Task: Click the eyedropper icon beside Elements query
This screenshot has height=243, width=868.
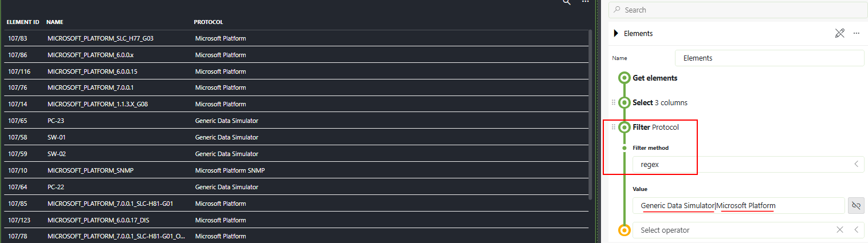Action: [x=839, y=33]
